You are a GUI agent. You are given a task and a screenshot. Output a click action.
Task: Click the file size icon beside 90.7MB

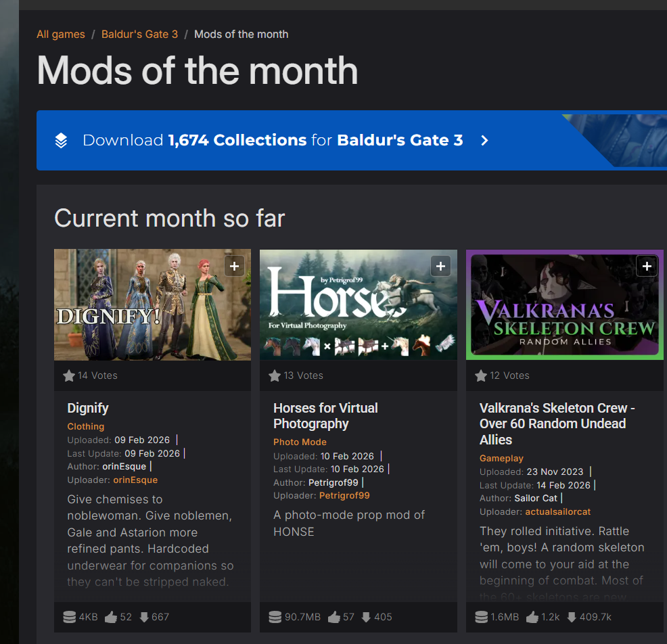[275, 617]
